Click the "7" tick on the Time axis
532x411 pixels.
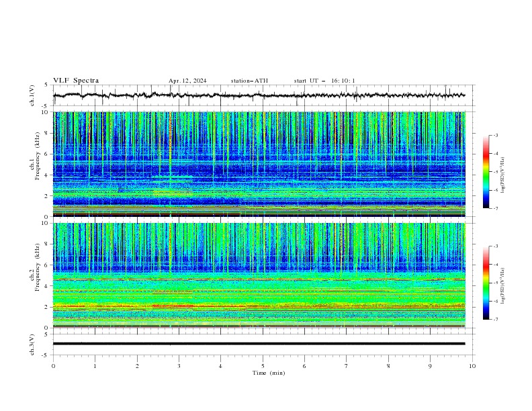pos(347,366)
